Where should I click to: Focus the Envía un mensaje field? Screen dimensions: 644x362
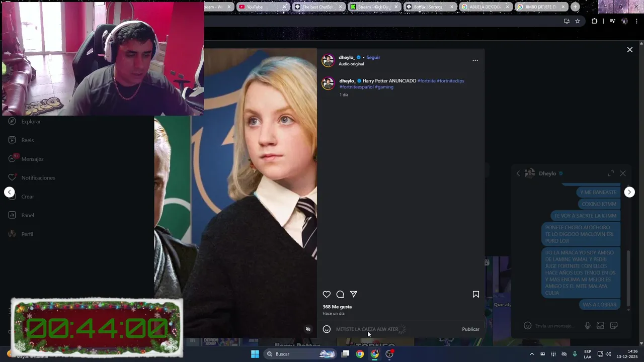[x=555, y=326]
